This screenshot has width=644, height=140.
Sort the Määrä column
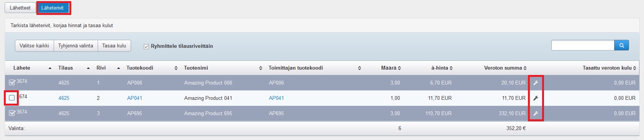[399, 68]
